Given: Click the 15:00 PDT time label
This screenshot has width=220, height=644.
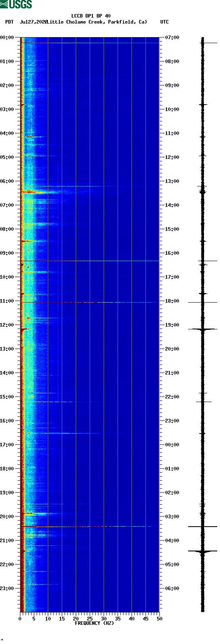Looking at the screenshot, I should pyautogui.click(x=7, y=397).
